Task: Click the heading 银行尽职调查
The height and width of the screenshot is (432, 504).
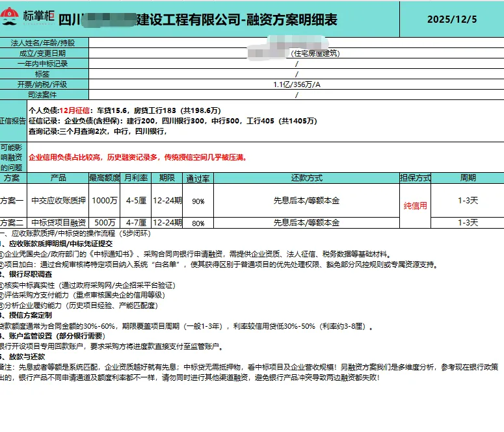Action: (26, 274)
